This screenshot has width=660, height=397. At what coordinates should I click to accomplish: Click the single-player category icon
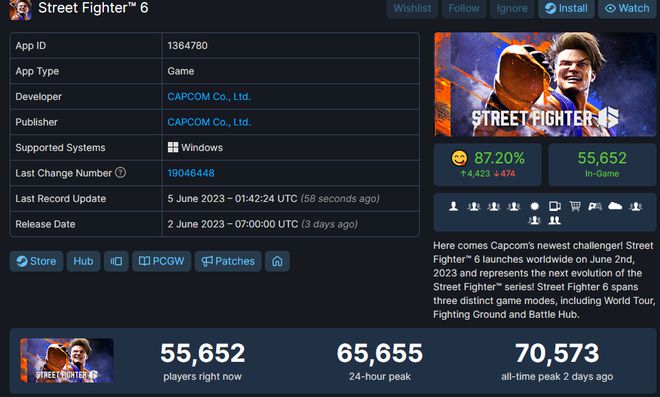[x=453, y=206]
